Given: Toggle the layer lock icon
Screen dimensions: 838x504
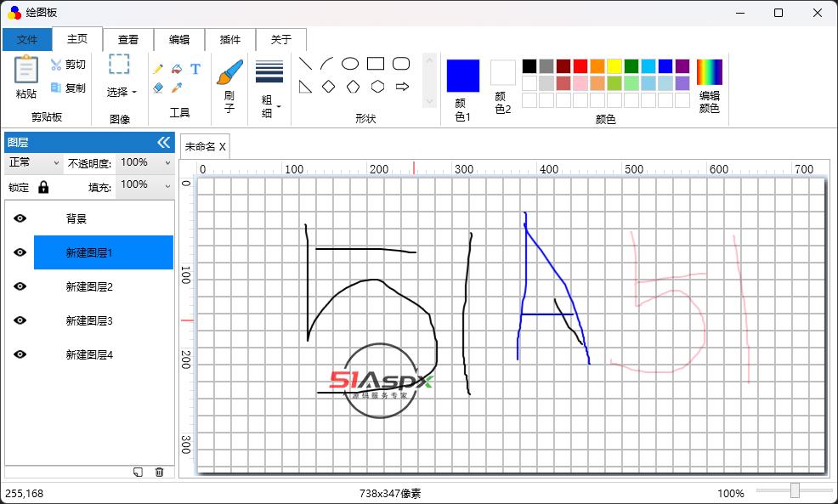Looking at the screenshot, I should pos(43,187).
